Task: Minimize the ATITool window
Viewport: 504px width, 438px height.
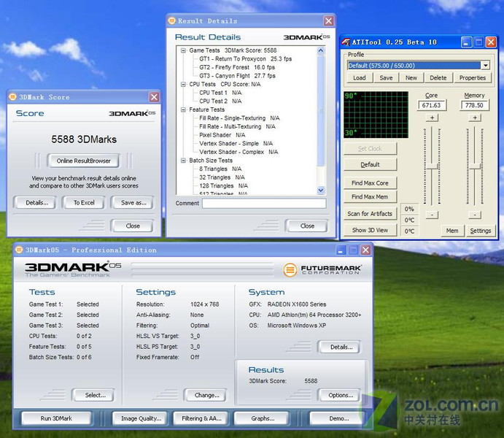Action: click(x=466, y=42)
